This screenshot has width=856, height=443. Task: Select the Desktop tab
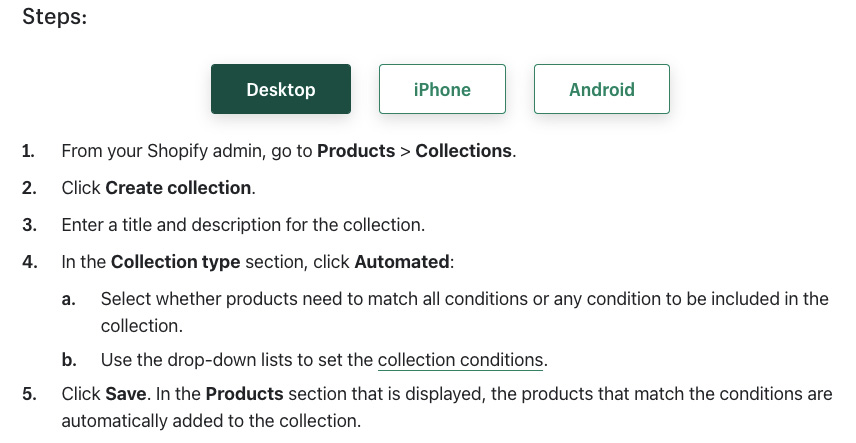click(280, 89)
